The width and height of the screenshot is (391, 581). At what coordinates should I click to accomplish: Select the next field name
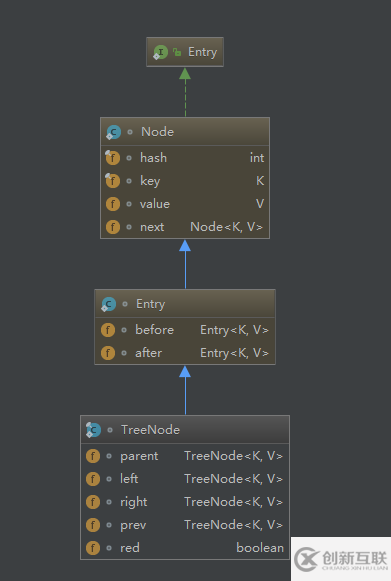[152, 227]
